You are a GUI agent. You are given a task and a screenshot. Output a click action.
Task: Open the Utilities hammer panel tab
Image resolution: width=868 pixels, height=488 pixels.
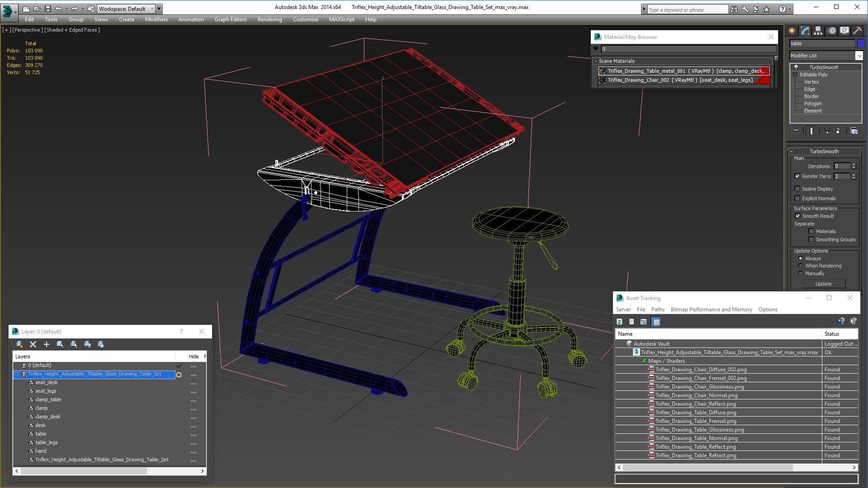tap(858, 31)
